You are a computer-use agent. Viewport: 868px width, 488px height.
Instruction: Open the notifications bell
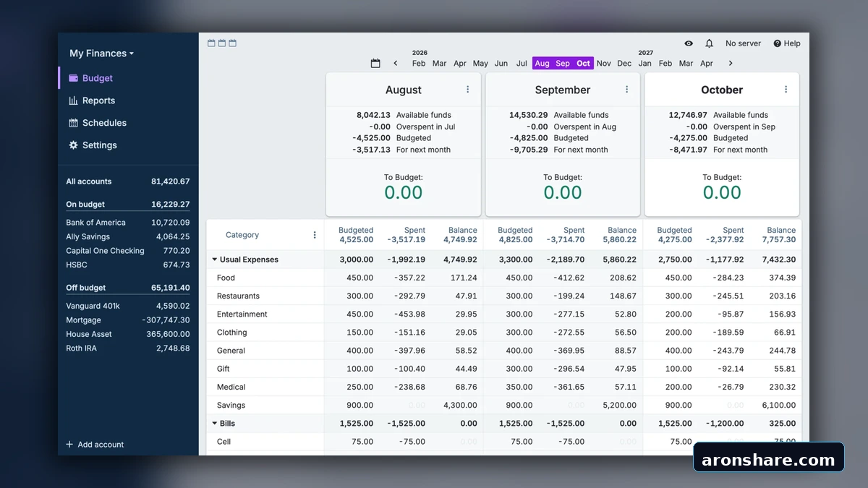(709, 43)
